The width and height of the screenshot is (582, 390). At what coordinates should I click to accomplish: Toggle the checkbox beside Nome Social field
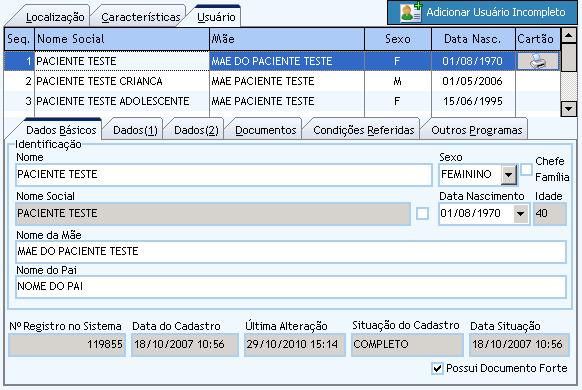click(x=422, y=213)
